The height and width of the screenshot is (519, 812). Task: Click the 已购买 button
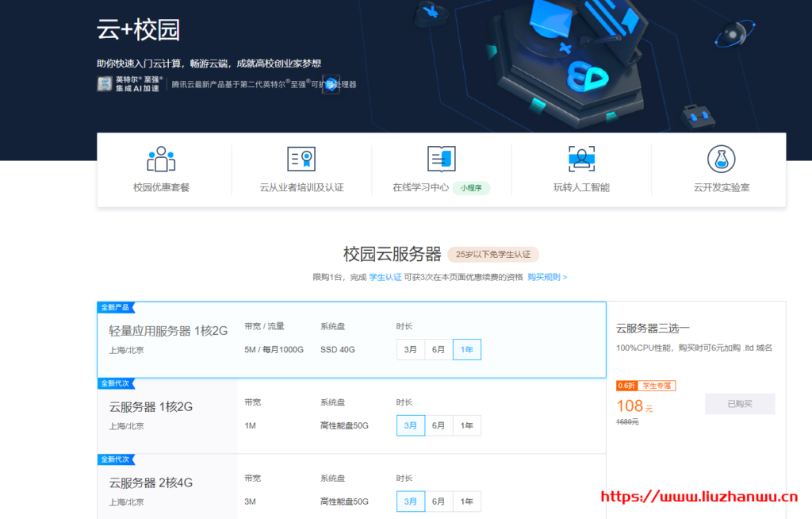click(x=740, y=404)
